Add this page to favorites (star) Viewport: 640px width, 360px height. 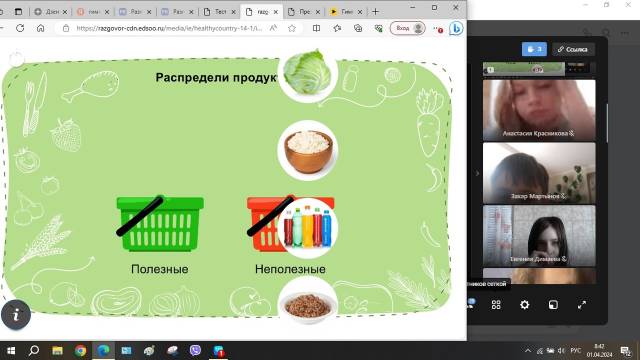pyautogui.click(x=292, y=28)
